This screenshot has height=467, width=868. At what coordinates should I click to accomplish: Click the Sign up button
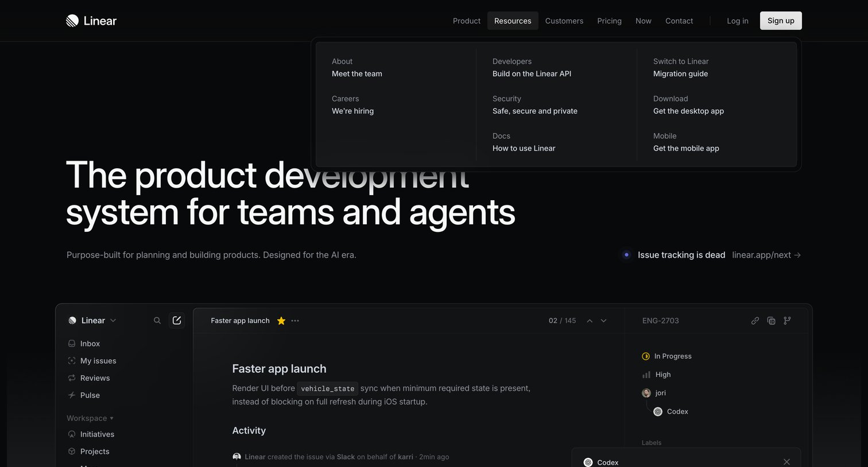click(781, 21)
